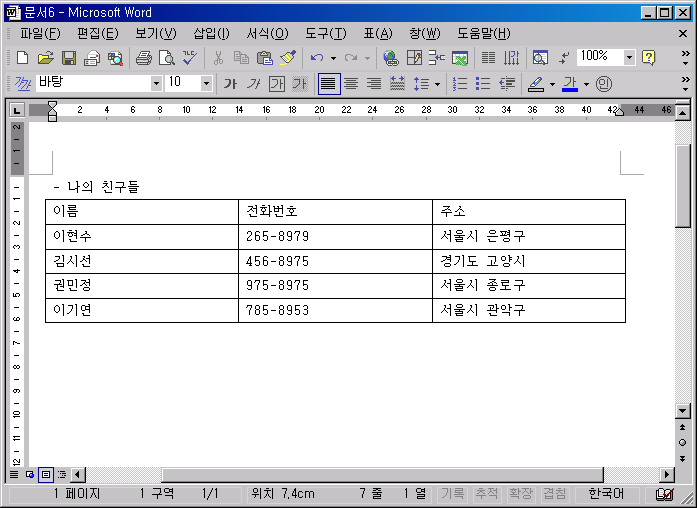This screenshot has width=697, height=508.
Task: Click 추적 in the status bar
Action: pos(487,493)
